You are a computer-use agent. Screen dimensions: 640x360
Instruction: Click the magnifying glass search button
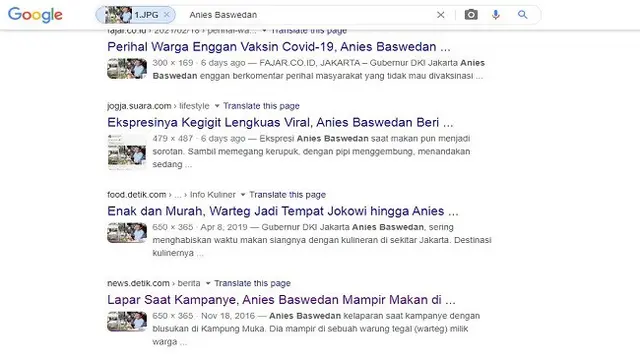pos(522,15)
